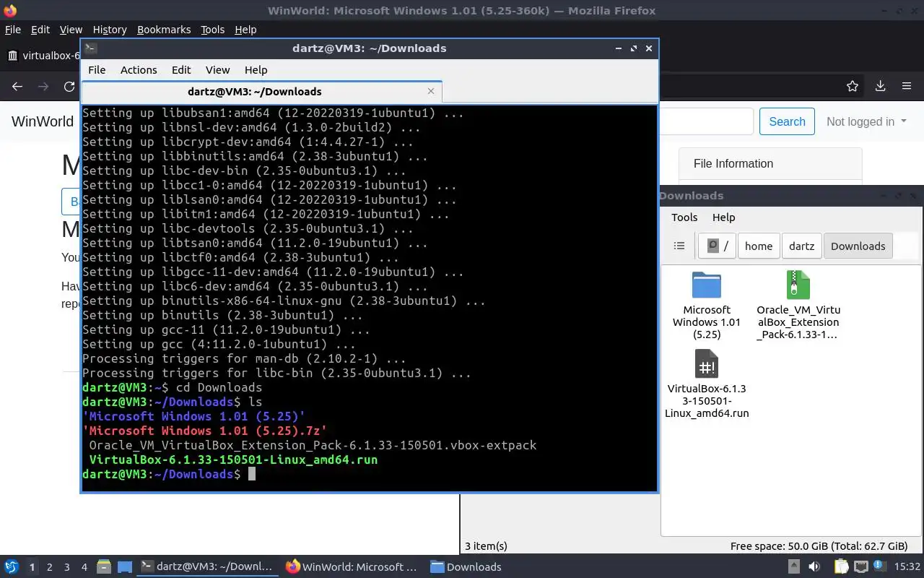The height and width of the screenshot is (578, 924).
Task: Click the terminal window title icon
Action: tap(90, 48)
